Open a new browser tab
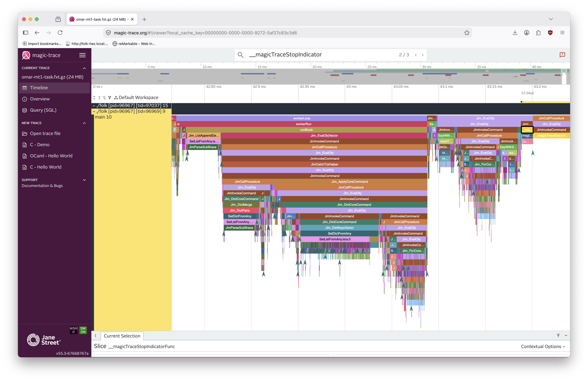 (144, 19)
